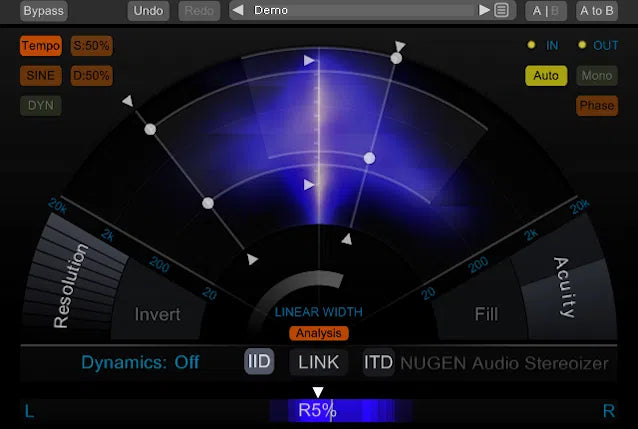638x429 pixels.
Task: Click the upper center arrow marker
Action: (x=309, y=61)
